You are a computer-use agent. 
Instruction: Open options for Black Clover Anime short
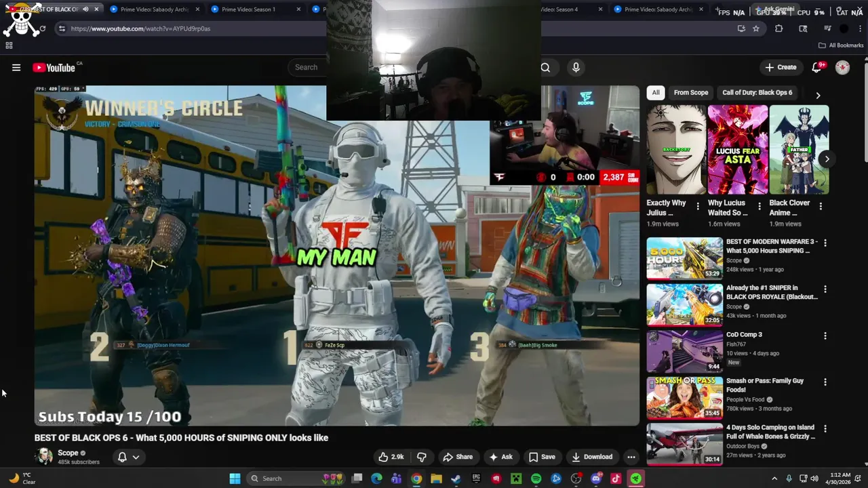point(821,206)
